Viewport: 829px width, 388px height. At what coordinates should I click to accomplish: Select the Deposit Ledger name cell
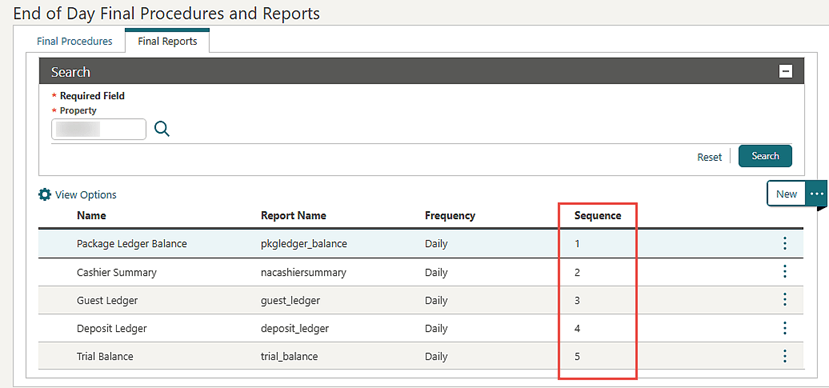pos(112,328)
